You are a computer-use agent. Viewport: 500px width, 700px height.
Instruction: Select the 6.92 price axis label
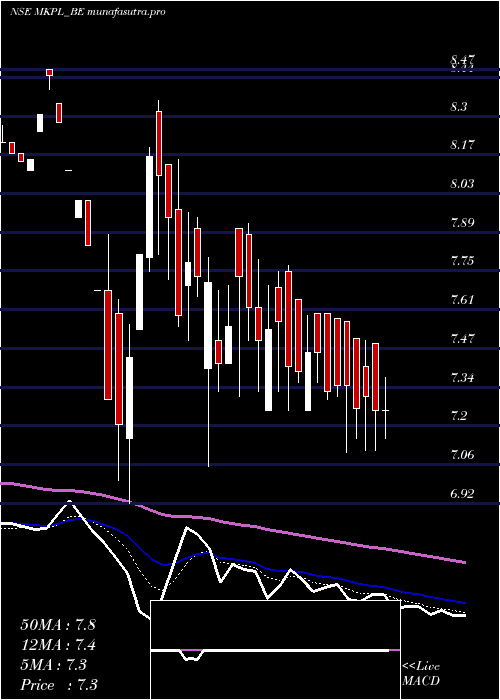click(463, 494)
